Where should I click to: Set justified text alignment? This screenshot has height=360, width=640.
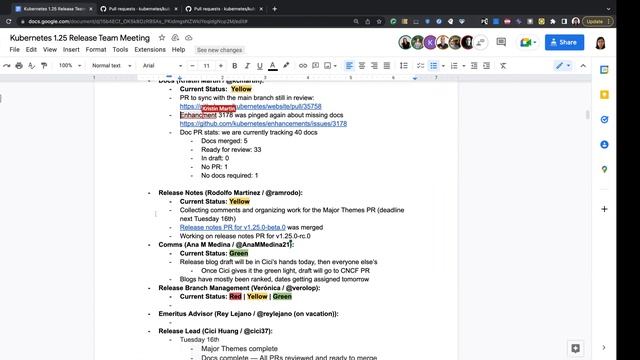387,66
